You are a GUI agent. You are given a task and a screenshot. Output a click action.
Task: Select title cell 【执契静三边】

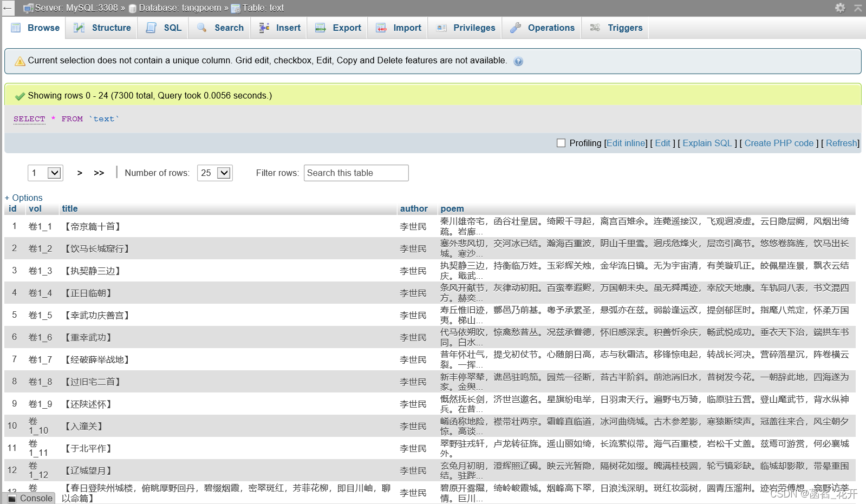point(92,271)
